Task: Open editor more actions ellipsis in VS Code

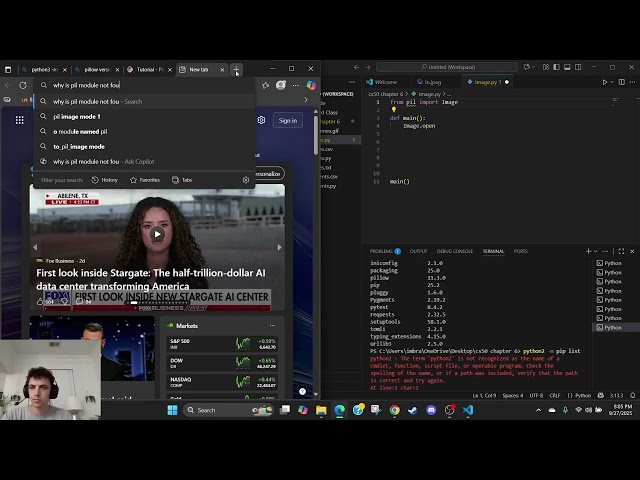Action: point(632,82)
